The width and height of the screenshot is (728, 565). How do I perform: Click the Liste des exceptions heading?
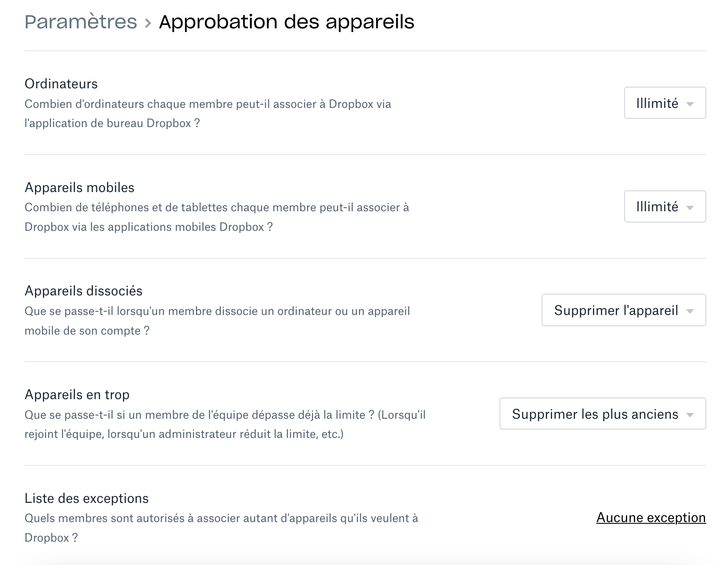[87, 498]
